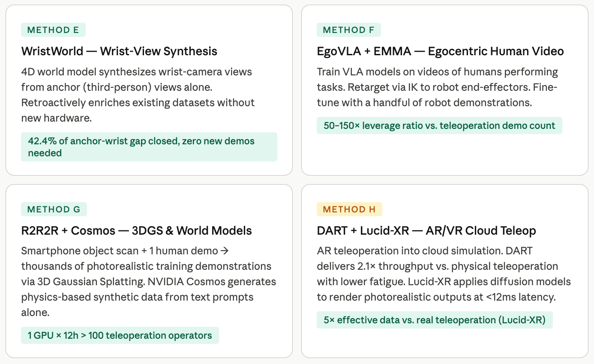
Task: Select the DART + Lucid-XR heading
Action: pos(426,231)
